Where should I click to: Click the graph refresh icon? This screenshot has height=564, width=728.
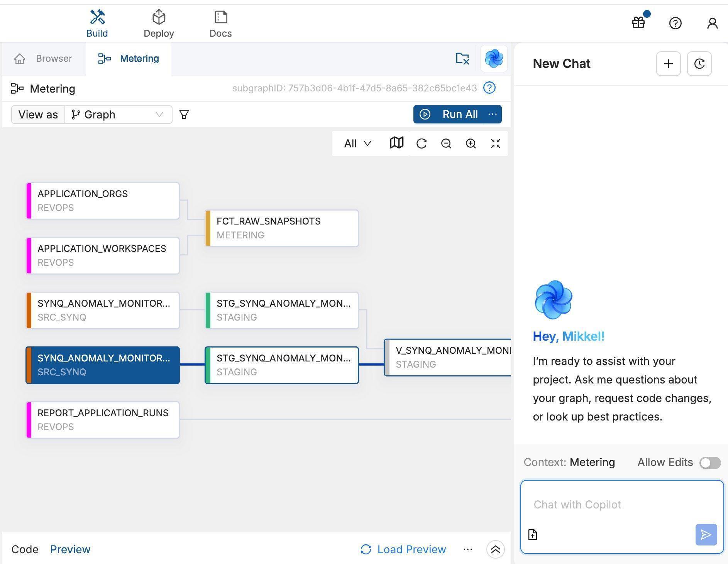(422, 144)
